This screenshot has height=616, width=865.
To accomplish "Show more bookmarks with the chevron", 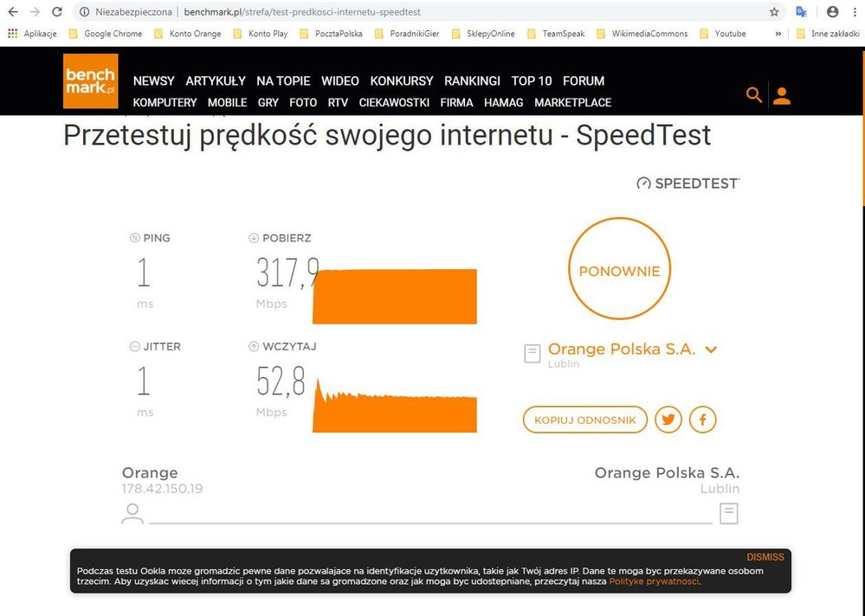I will [x=778, y=34].
